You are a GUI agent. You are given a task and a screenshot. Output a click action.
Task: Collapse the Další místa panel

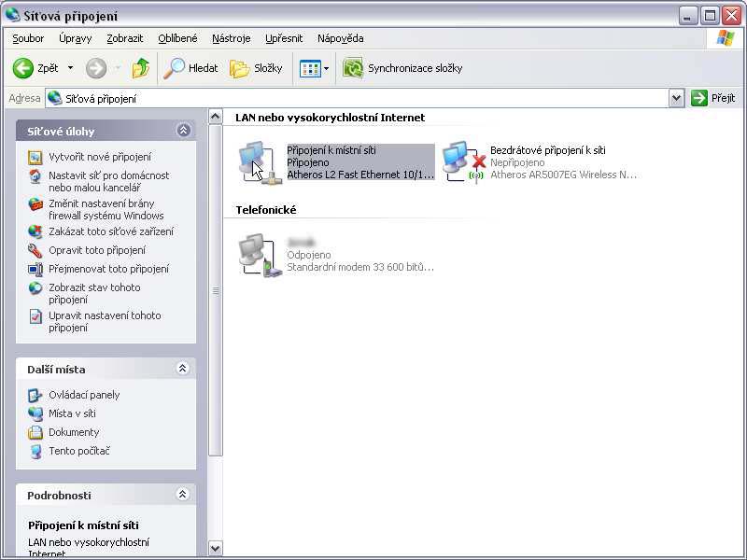183,369
